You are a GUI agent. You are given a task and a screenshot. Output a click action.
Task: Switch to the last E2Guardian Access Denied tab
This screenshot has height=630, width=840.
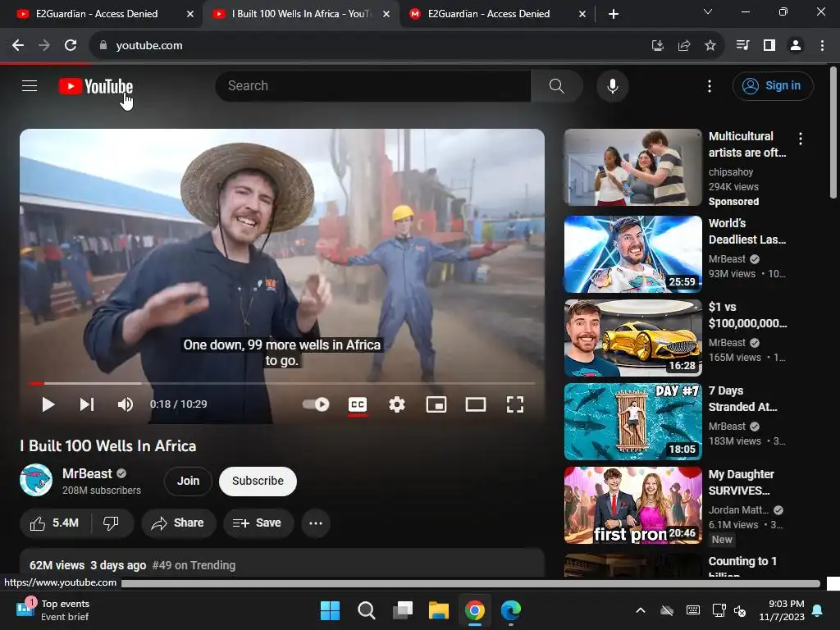(x=489, y=14)
